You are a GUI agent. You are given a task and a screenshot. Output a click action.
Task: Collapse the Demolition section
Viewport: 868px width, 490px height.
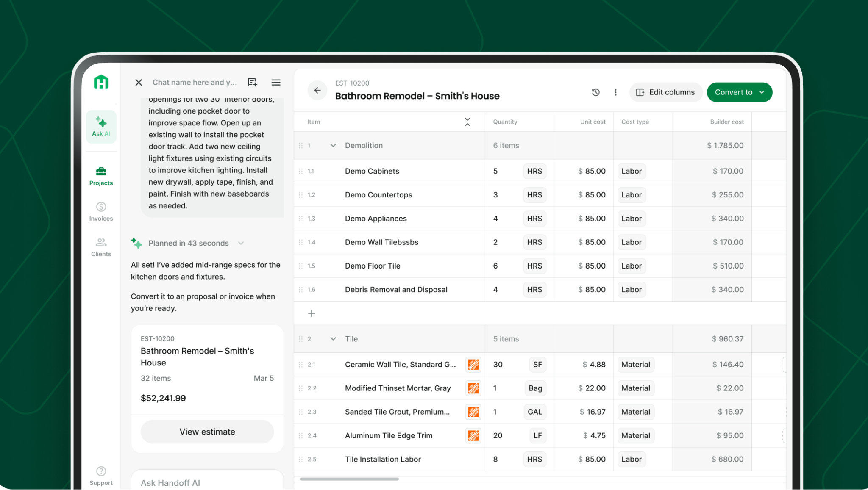(333, 146)
